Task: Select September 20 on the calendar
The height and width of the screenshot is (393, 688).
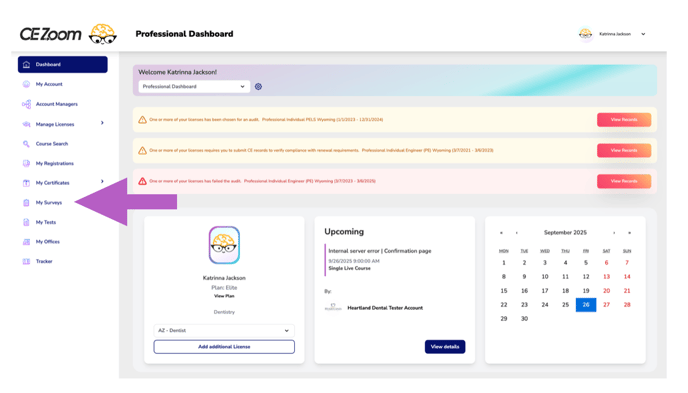Action: (x=606, y=291)
